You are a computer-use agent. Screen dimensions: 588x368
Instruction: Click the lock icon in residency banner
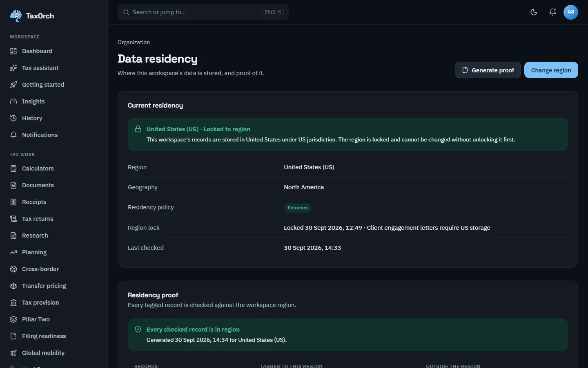(x=138, y=129)
